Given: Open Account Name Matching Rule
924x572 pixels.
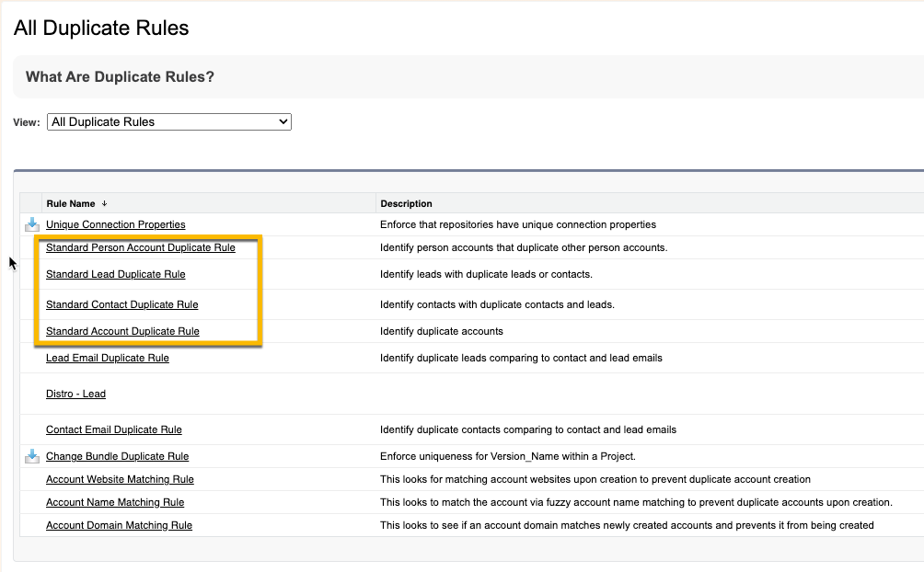Looking at the screenshot, I should pyautogui.click(x=115, y=502).
